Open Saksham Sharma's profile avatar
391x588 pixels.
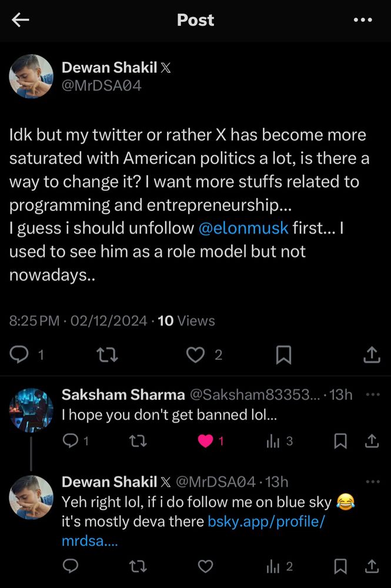point(31,410)
